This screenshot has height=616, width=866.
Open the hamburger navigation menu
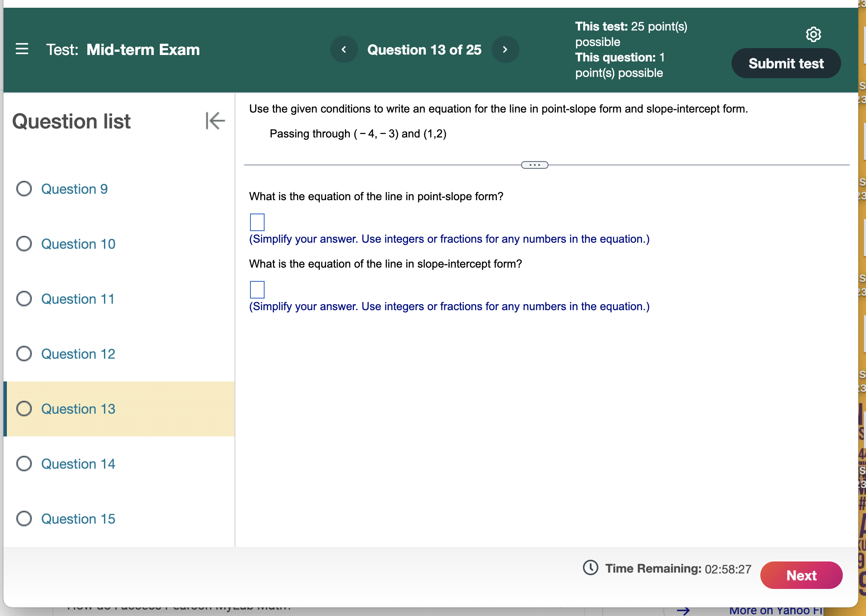point(22,49)
